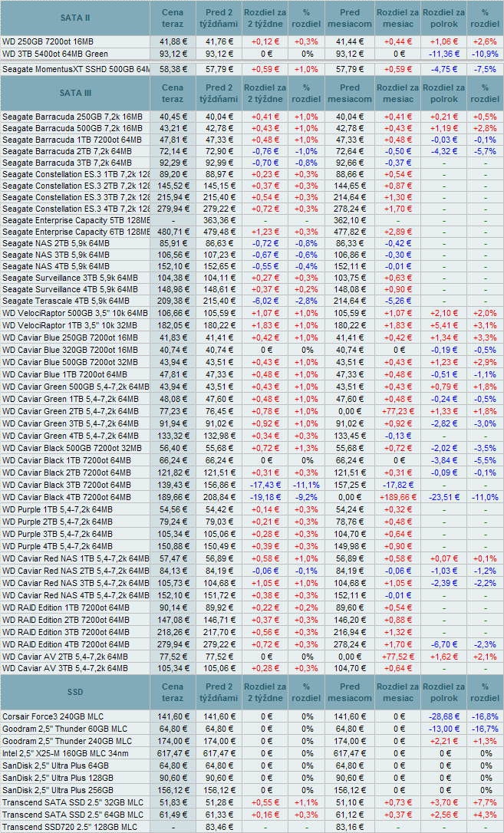The height and width of the screenshot is (833, 504).
Task: Click the SATA II section header
Action: 75,18
